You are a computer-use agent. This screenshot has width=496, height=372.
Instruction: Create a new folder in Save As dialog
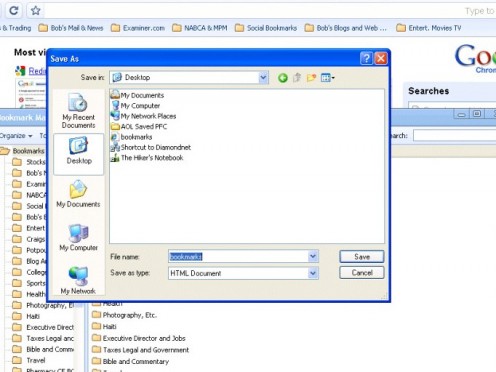click(x=311, y=78)
